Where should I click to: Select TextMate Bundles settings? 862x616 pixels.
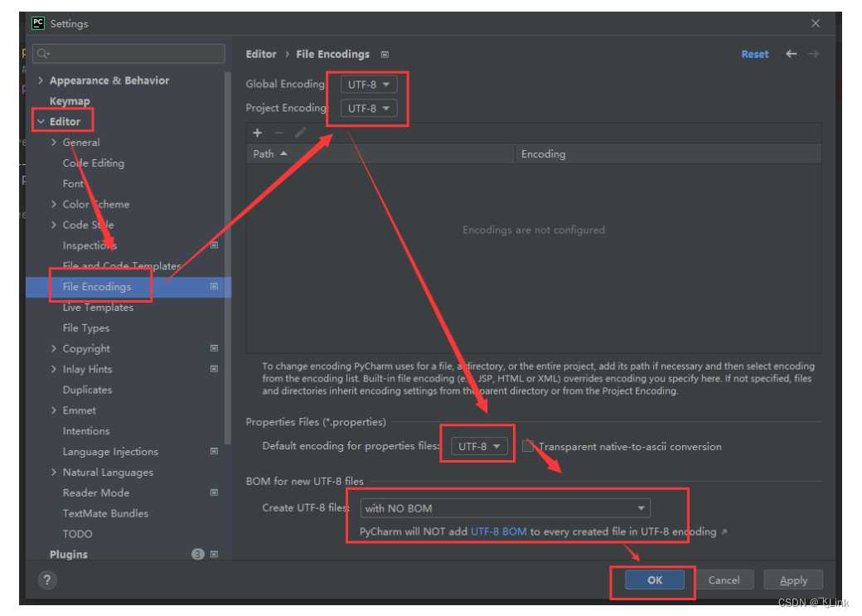[x=105, y=513]
